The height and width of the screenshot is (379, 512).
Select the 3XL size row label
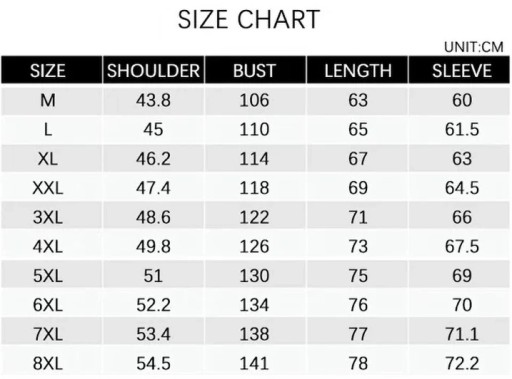tap(48, 217)
